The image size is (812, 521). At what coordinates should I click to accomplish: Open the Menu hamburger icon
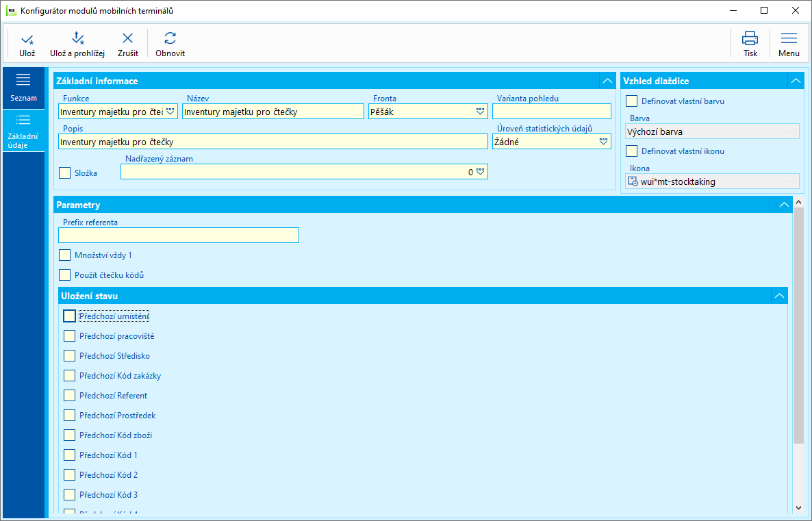[789, 38]
